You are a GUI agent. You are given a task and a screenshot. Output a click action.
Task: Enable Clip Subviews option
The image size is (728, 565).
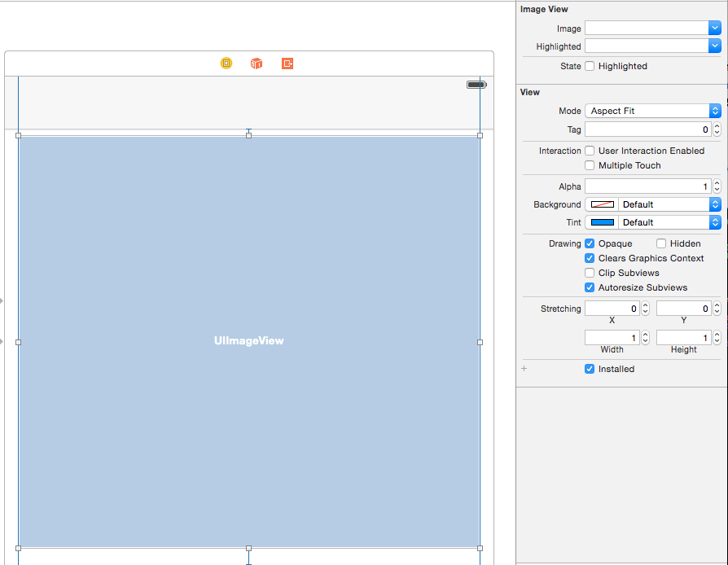click(x=590, y=273)
